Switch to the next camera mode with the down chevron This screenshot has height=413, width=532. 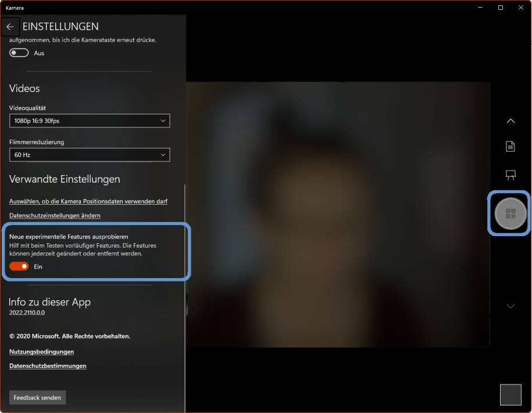pos(510,306)
